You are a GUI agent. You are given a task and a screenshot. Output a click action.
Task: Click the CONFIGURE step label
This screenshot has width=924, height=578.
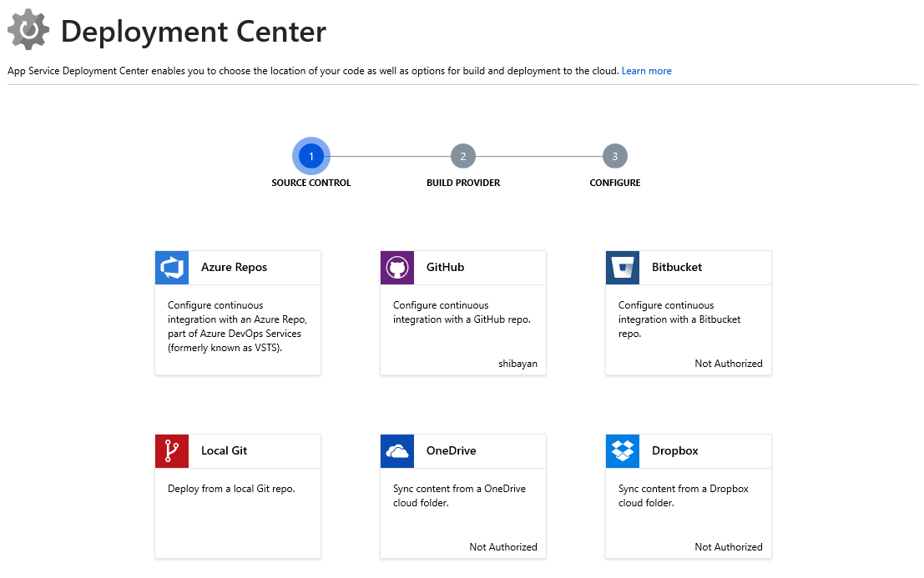tap(614, 183)
